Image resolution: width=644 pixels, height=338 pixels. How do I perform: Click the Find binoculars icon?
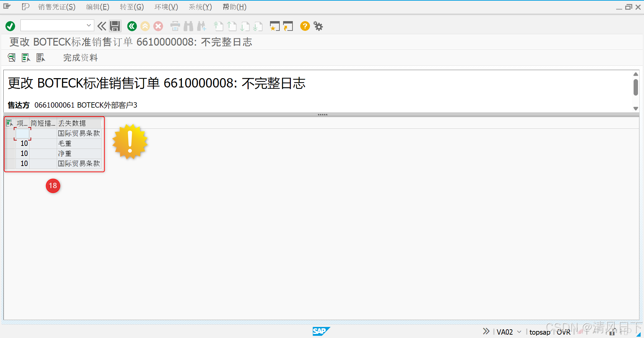(x=189, y=26)
